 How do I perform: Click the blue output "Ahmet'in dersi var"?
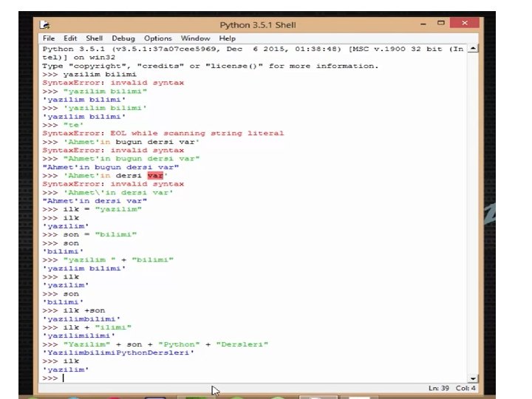point(95,201)
